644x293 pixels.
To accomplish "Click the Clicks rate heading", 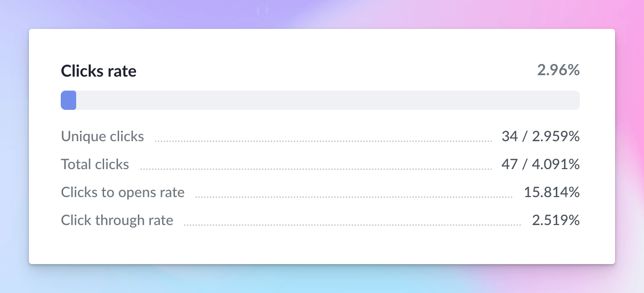I will coord(98,71).
